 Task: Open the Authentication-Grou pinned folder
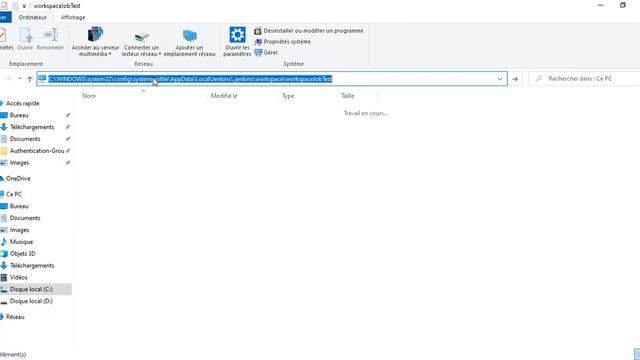tap(37, 151)
